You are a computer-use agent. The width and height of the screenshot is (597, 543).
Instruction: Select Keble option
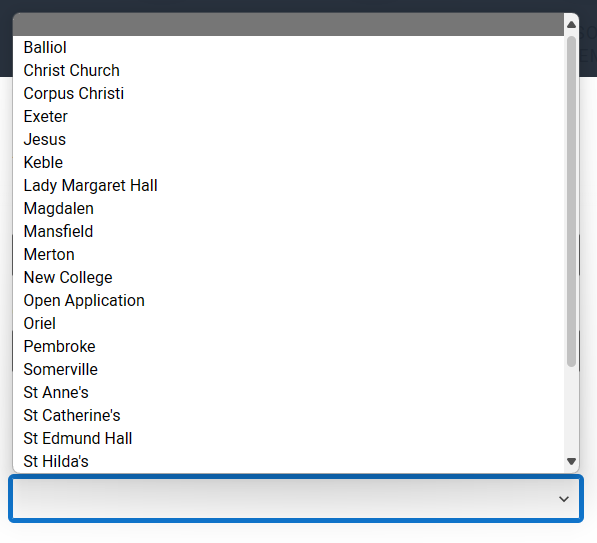288,163
